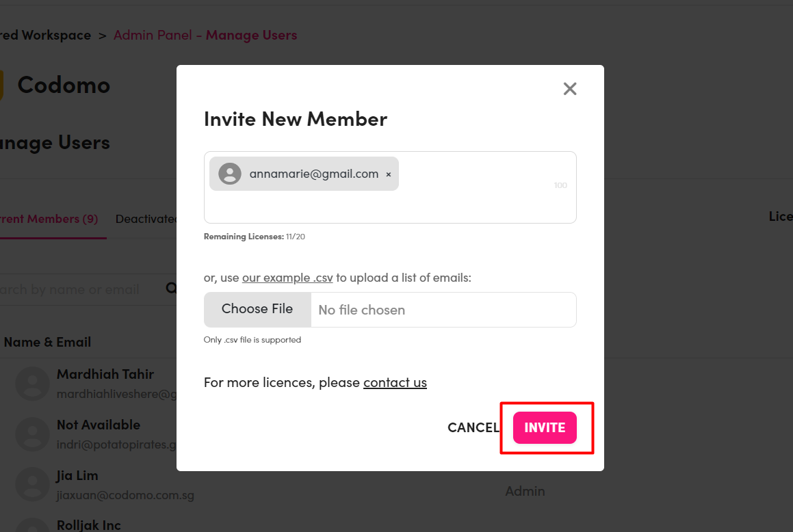The height and width of the screenshot is (532, 793).
Task: Click the Not Available member avatar
Action: coord(32,434)
